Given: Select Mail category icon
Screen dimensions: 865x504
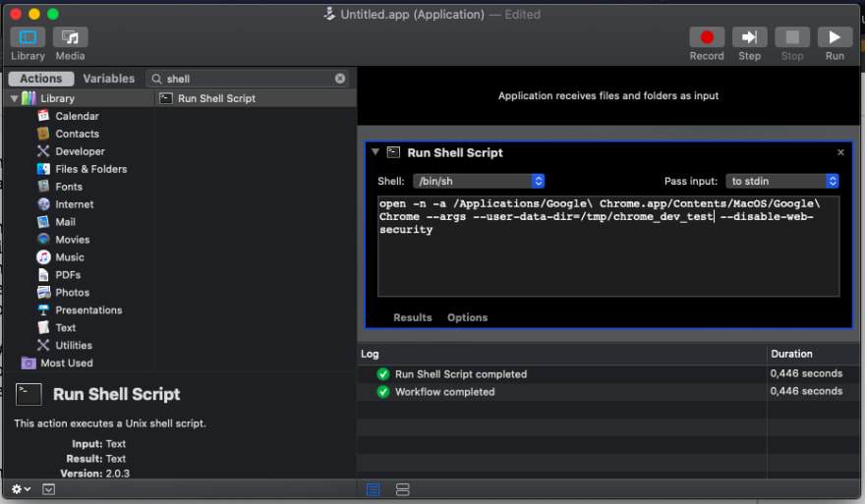Looking at the screenshot, I should click(x=43, y=222).
